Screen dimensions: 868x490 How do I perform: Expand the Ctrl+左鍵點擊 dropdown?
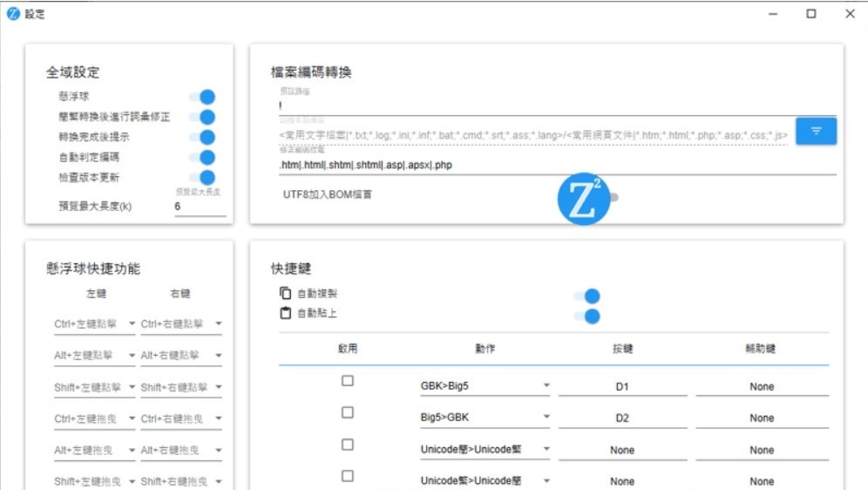point(95,324)
